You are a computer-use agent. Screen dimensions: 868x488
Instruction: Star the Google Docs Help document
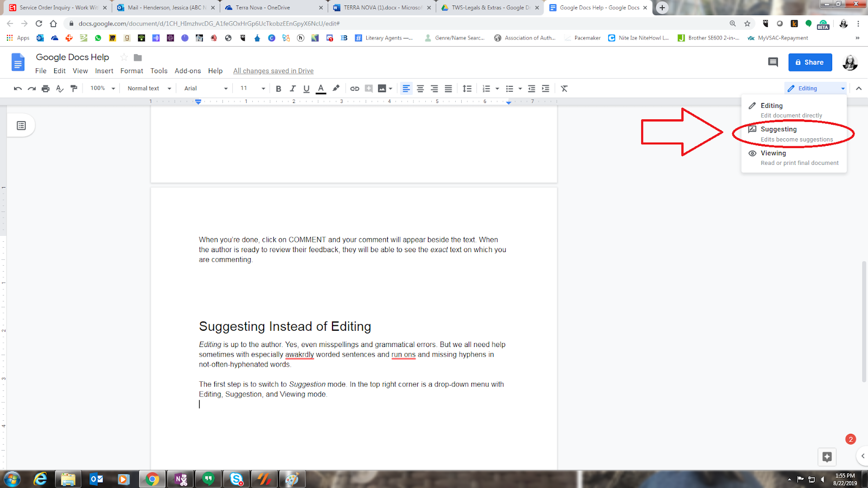[x=124, y=57]
